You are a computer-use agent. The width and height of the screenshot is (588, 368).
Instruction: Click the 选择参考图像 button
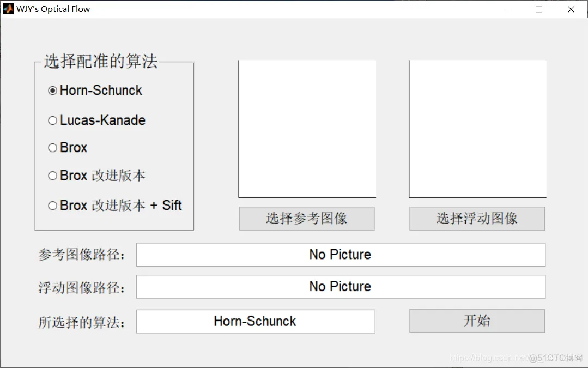click(306, 218)
